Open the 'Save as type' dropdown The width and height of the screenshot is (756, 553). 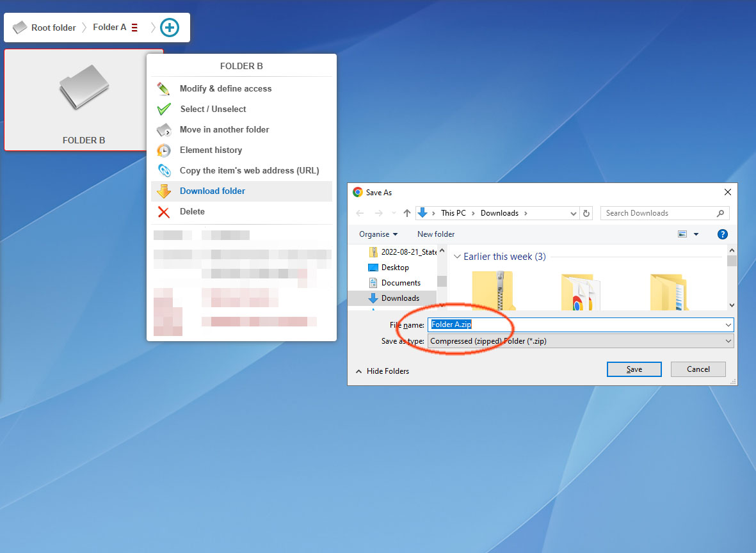(580, 341)
